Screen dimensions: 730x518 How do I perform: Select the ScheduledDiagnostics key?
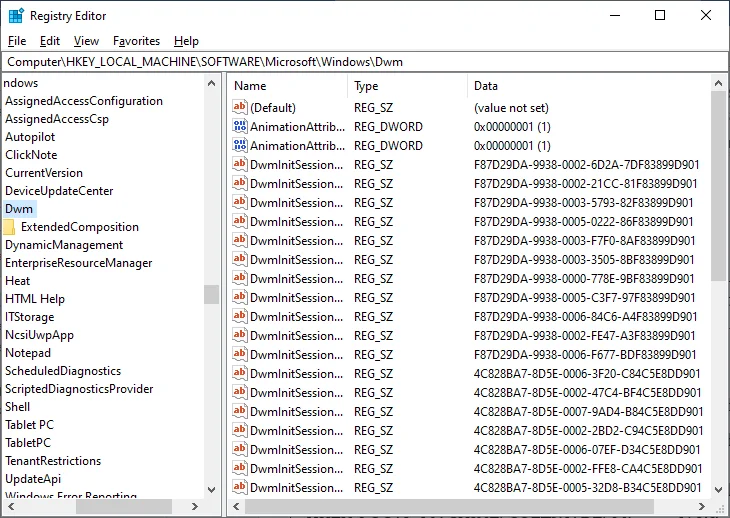click(x=63, y=371)
